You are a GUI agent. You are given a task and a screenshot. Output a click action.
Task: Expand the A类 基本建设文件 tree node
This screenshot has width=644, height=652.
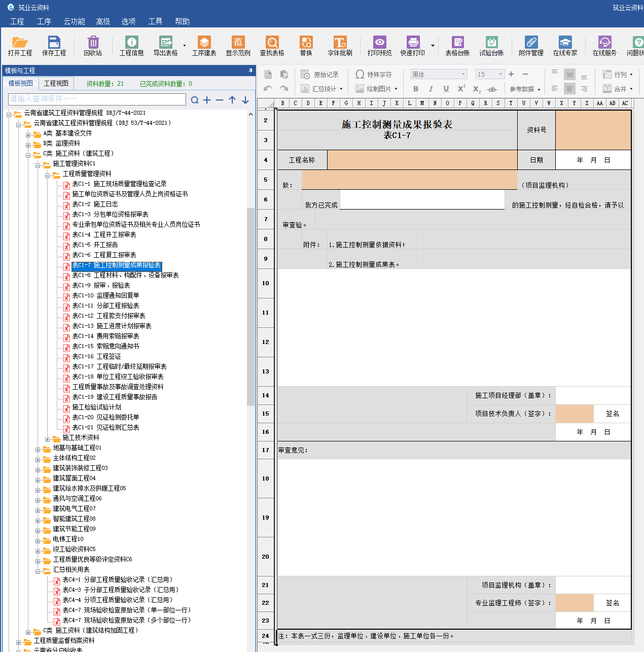(28, 135)
